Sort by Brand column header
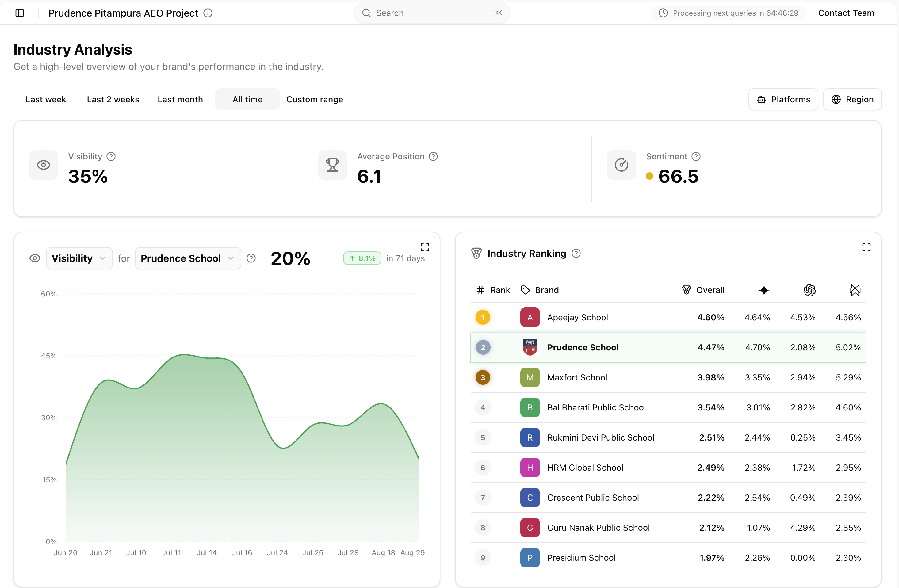This screenshot has width=899, height=588. (540, 290)
